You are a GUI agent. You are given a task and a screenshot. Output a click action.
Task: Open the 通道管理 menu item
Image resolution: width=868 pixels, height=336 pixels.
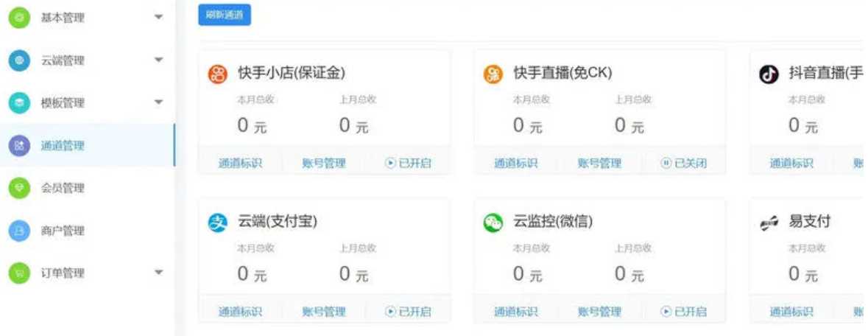click(x=88, y=145)
